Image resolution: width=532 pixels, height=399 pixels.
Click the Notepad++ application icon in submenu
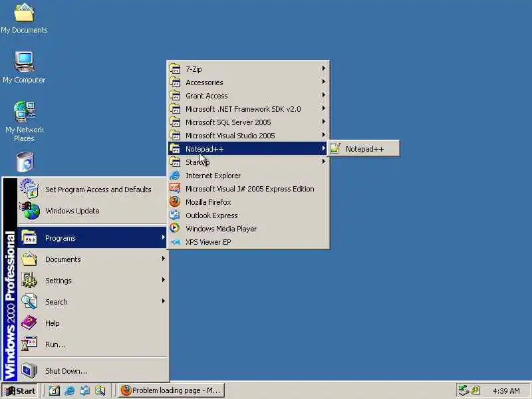(335, 148)
